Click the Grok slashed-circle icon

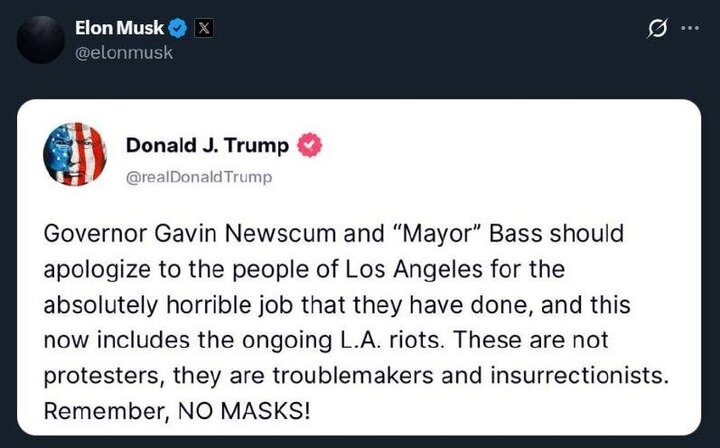(657, 30)
